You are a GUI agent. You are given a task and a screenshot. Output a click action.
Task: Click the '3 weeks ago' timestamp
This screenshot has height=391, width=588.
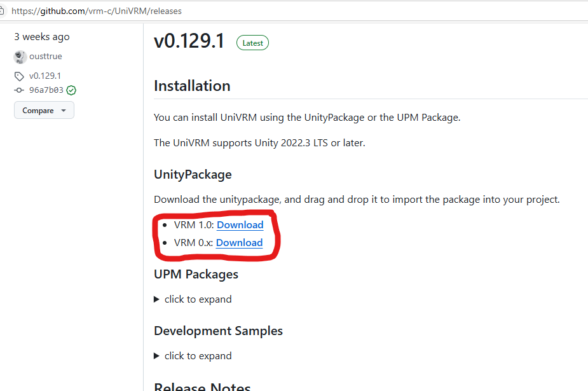click(42, 37)
